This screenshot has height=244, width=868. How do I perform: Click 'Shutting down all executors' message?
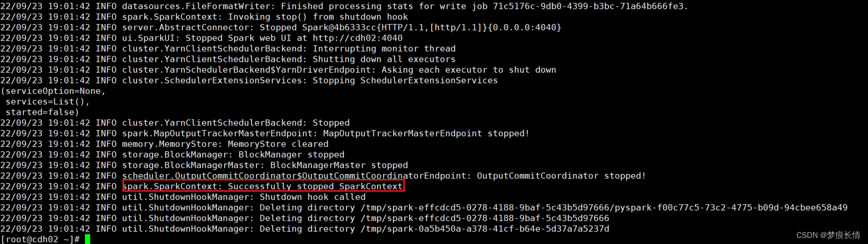click(x=384, y=59)
